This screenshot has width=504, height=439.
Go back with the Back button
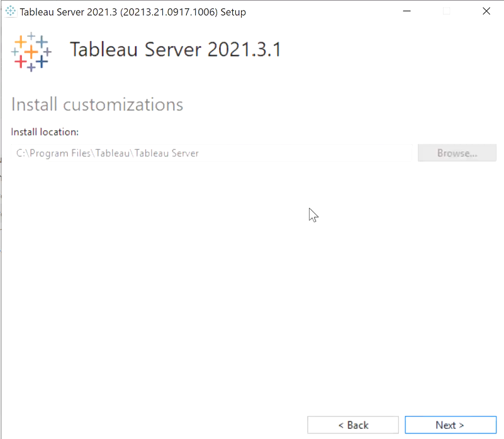[x=353, y=425]
